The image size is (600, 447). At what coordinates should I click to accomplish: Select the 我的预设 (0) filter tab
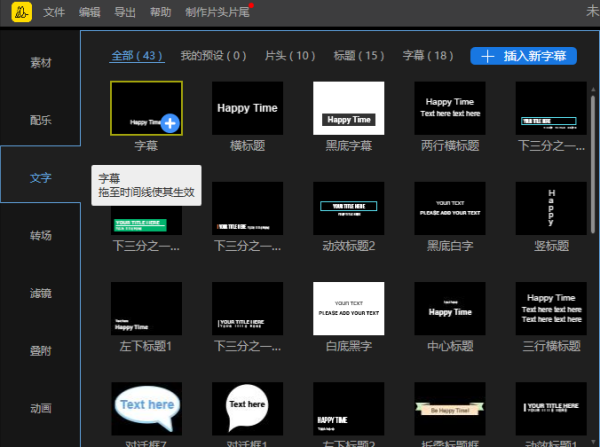click(214, 56)
